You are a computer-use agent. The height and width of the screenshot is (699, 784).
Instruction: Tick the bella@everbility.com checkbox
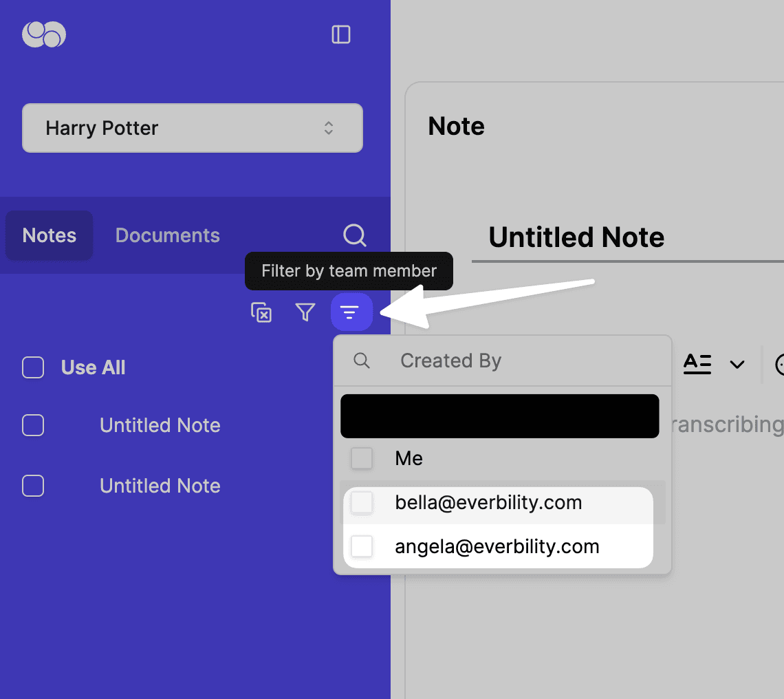click(362, 502)
